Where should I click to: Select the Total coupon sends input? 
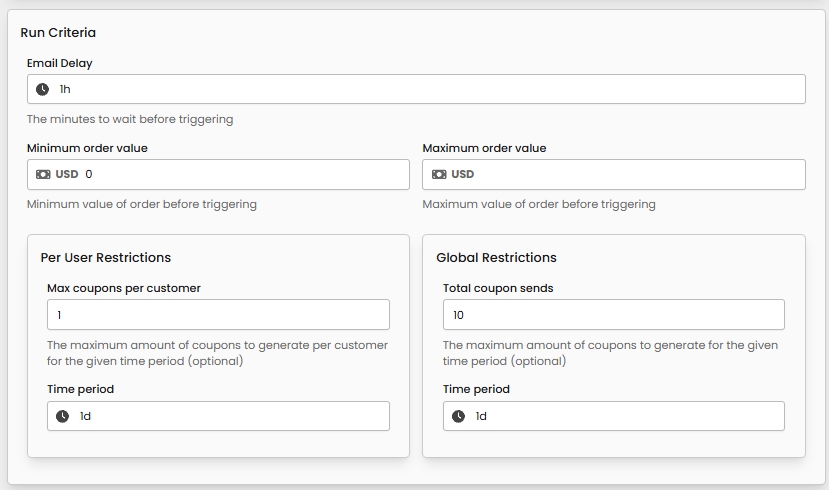(613, 315)
